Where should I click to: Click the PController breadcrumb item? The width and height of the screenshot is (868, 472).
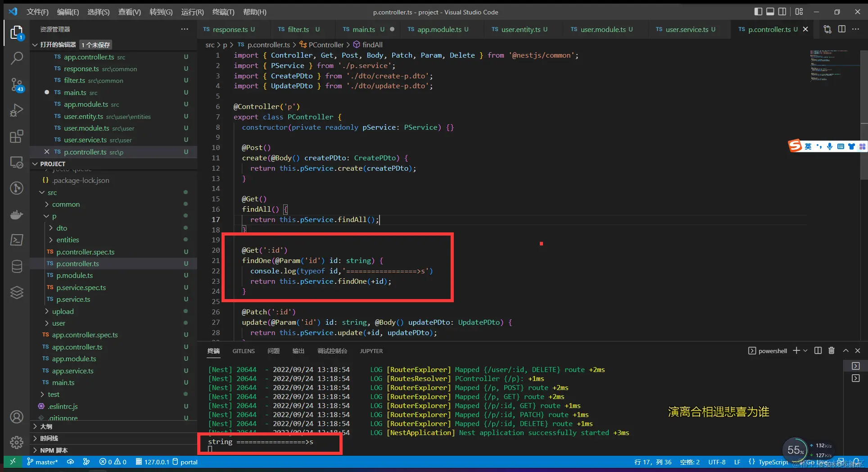coord(326,45)
